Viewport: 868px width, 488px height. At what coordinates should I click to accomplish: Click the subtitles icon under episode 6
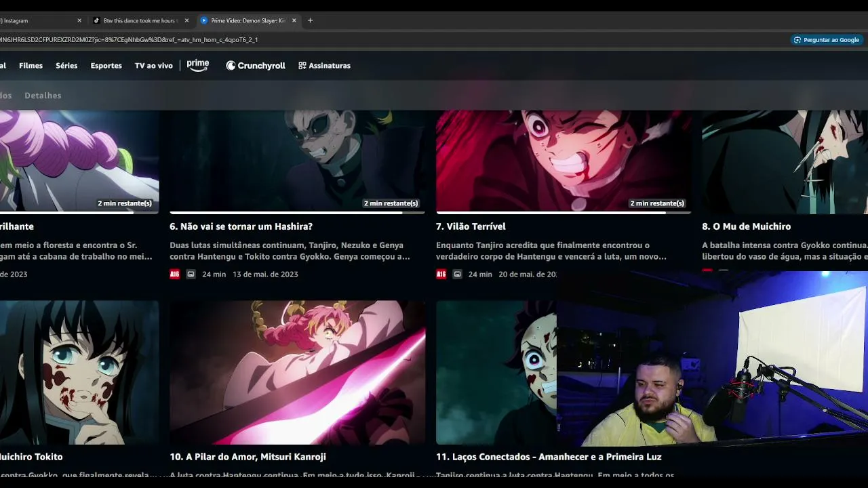click(191, 274)
